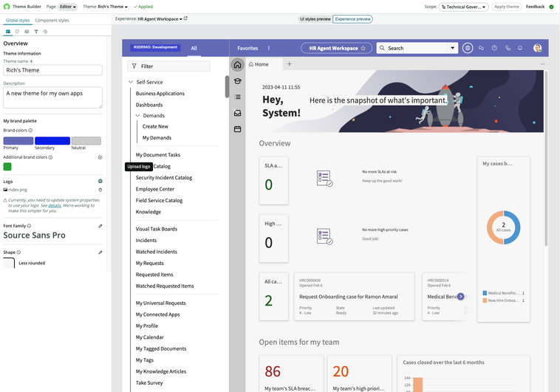Open the vertical dots menu beside Favorites

(x=269, y=48)
